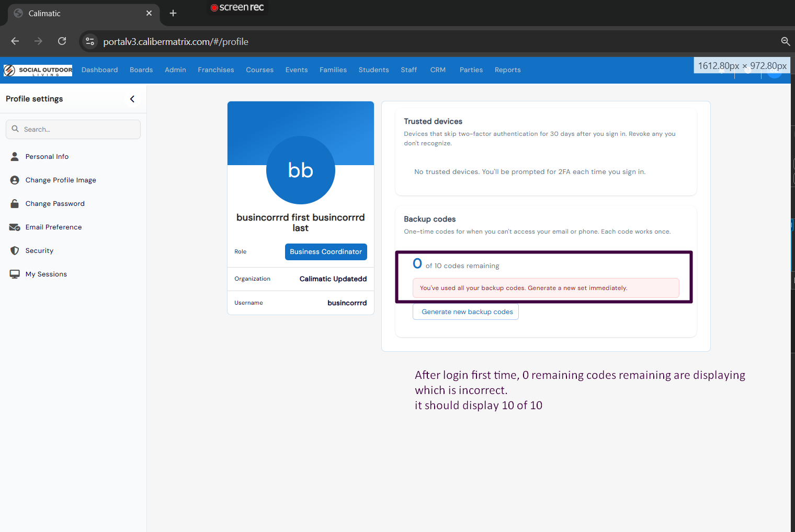Screen dimensions: 795x532
Task: Select Parties in the navigation bar
Action: tap(471, 70)
